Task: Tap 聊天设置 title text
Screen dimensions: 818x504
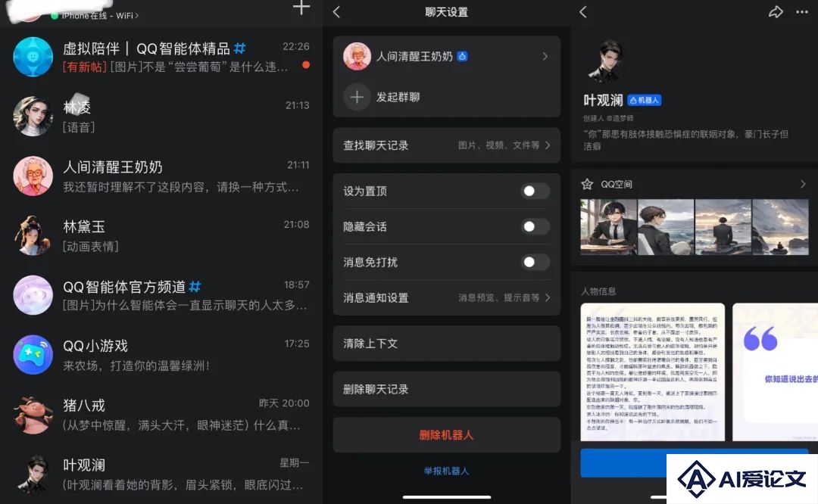Action: pyautogui.click(x=447, y=12)
